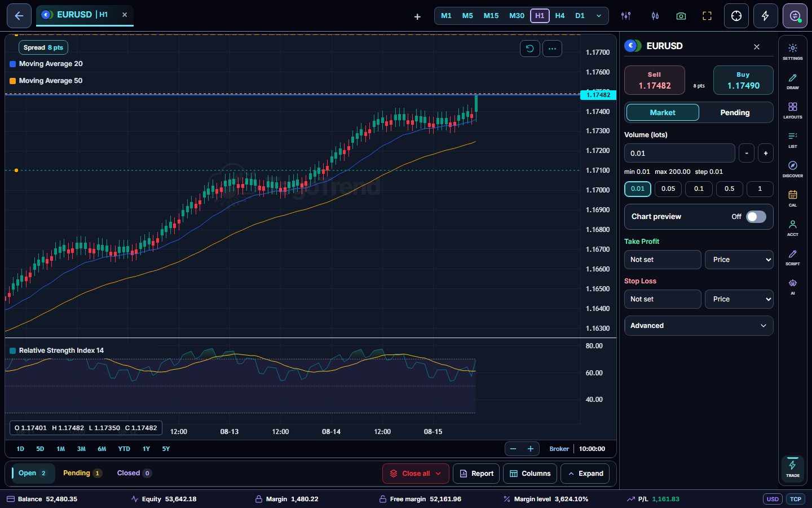Open Stop Loss Price type dropdown
This screenshot has width=812, height=508.
click(739, 299)
